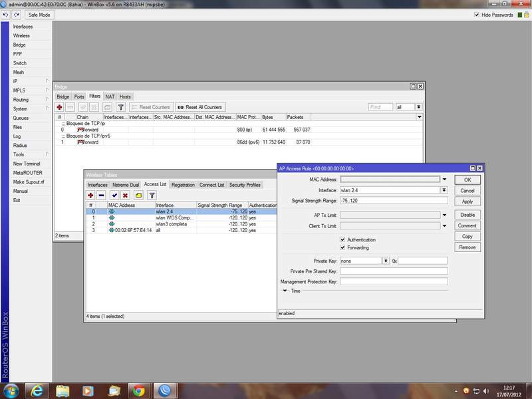
Task: Click the yellow comment icon in Wireless Tables
Action: pyautogui.click(x=138, y=196)
